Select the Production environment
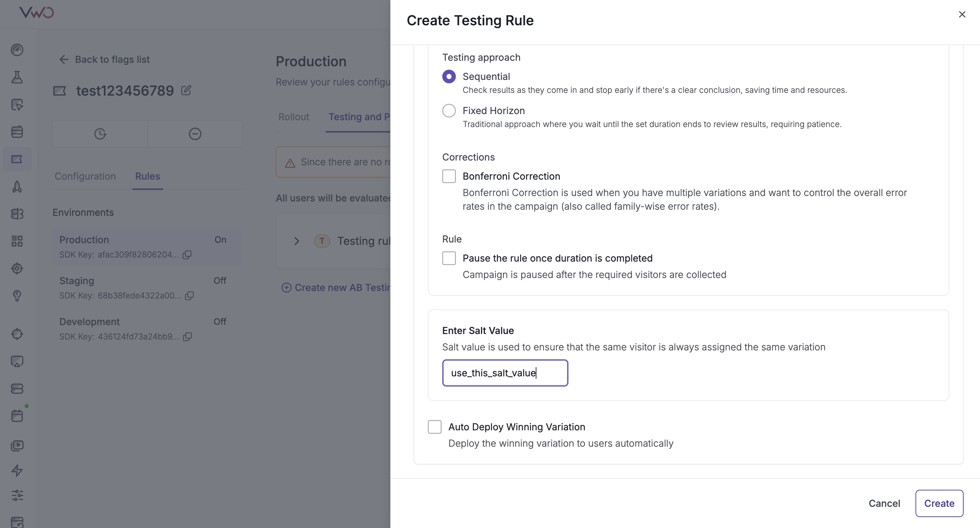 tap(147, 247)
